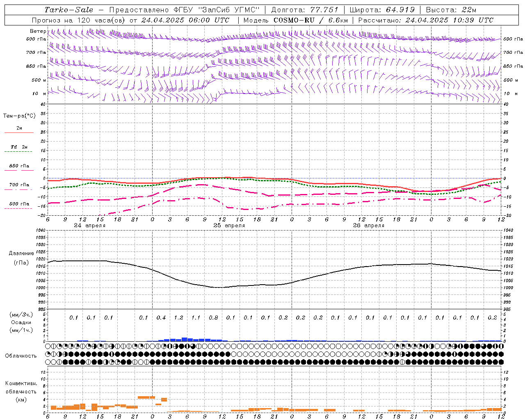Click the '24 апреля' date label
Screen dimensions: 525x420
pos(89,226)
